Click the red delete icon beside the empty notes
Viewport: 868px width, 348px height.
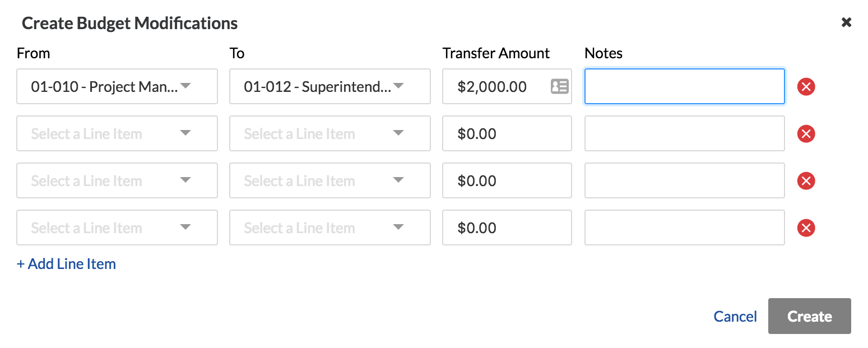[x=806, y=87]
